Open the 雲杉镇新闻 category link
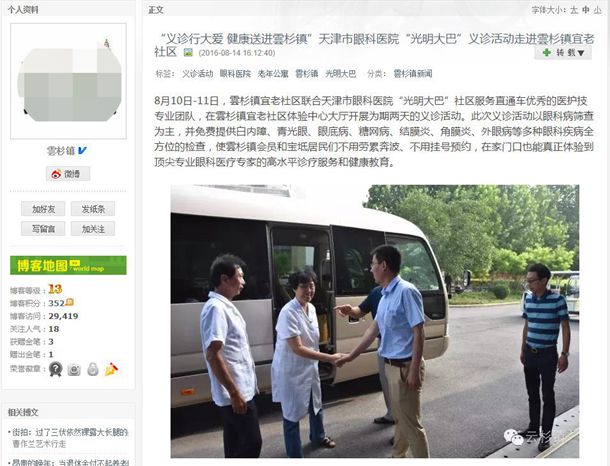The image size is (610, 466). (x=413, y=74)
